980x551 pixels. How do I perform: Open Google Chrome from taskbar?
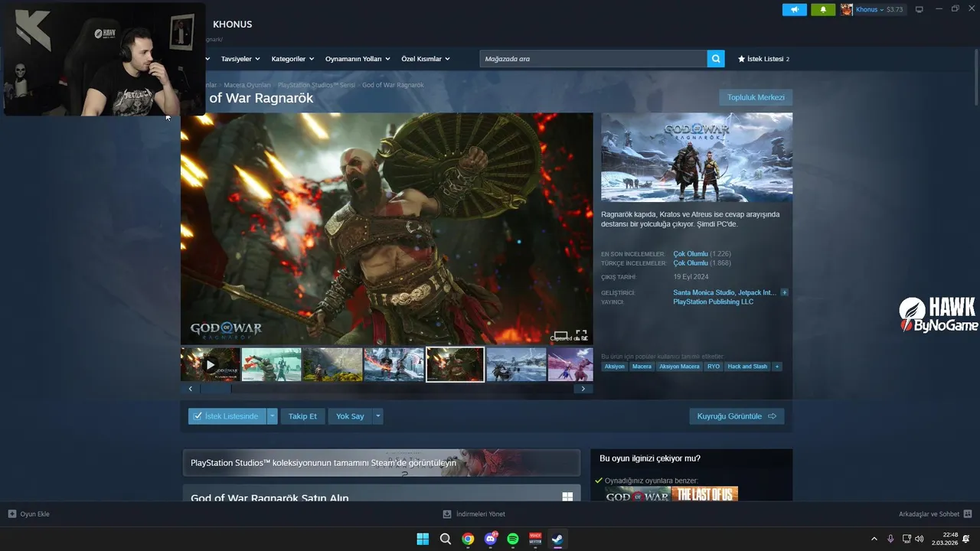point(468,539)
